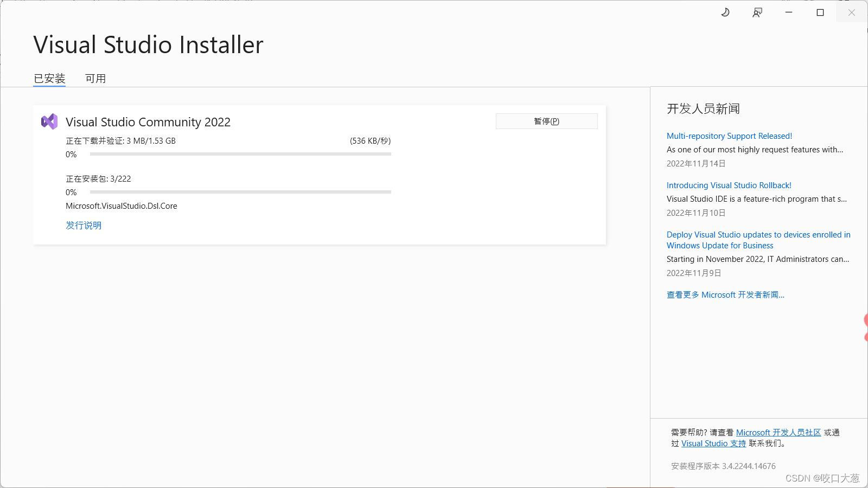Click the download and verify progress bar

[x=240, y=154]
